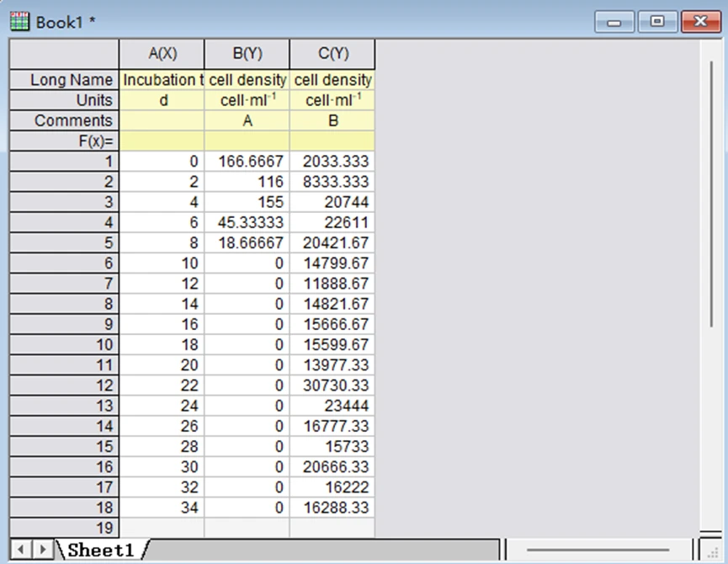Select the cell·ml⁻¹ units cell in column B
This screenshot has height=564, width=728.
(247, 100)
